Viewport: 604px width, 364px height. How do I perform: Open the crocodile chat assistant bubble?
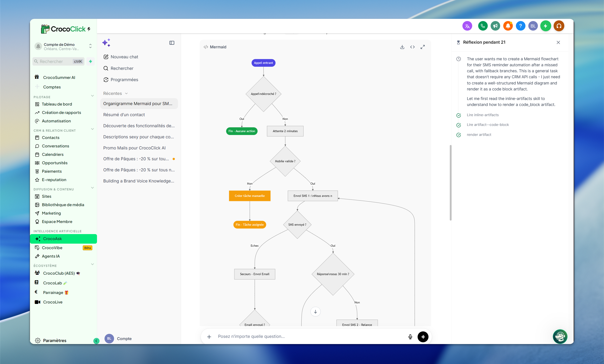pos(560,336)
